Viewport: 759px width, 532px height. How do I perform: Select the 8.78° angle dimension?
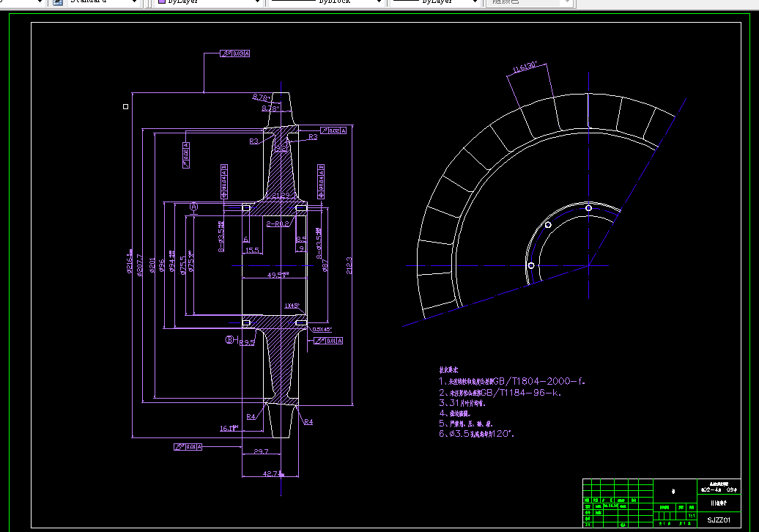coord(261,97)
